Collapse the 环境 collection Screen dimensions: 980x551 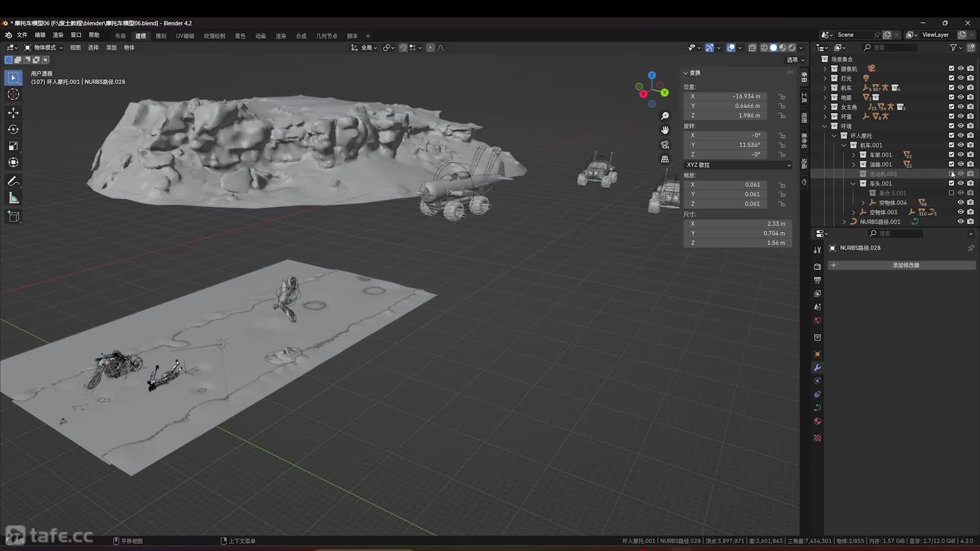[x=825, y=126]
